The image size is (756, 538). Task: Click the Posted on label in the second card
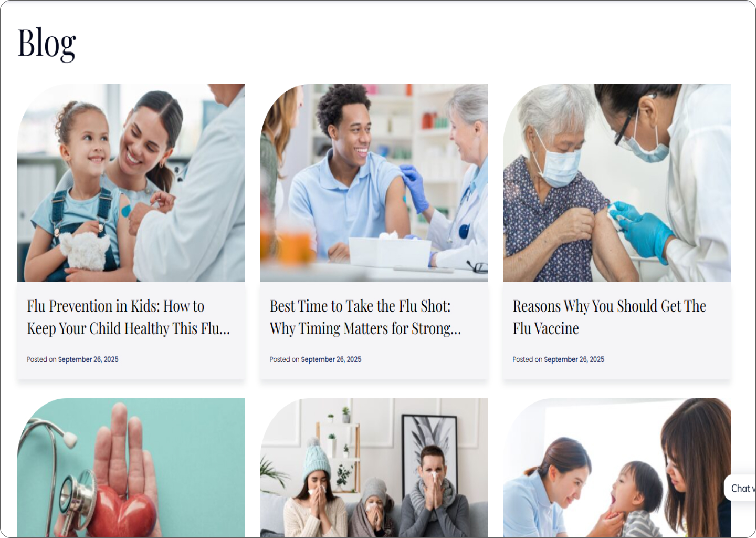coord(284,359)
